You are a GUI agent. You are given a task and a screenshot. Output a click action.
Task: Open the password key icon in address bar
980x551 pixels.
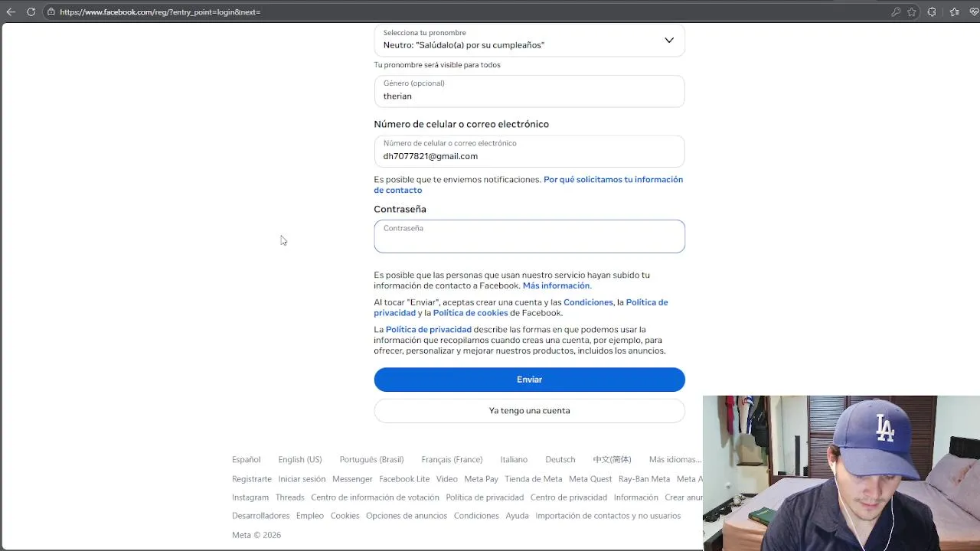(x=895, y=11)
